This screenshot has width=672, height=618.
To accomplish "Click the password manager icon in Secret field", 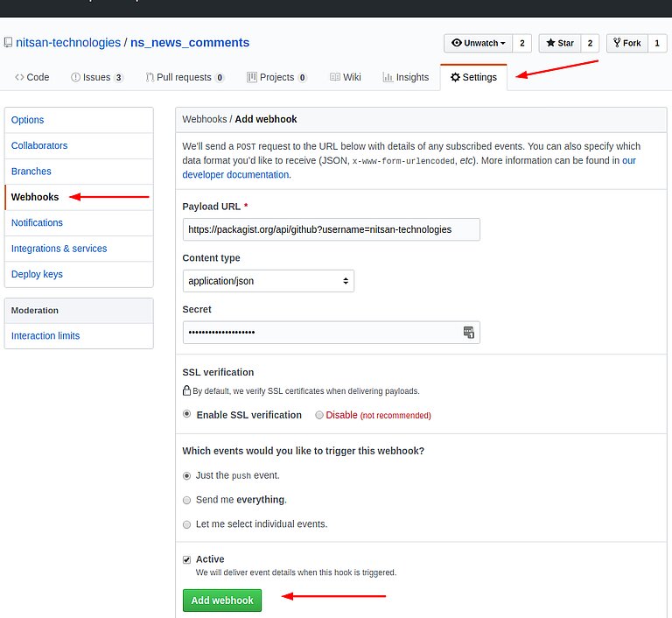I will tap(468, 332).
